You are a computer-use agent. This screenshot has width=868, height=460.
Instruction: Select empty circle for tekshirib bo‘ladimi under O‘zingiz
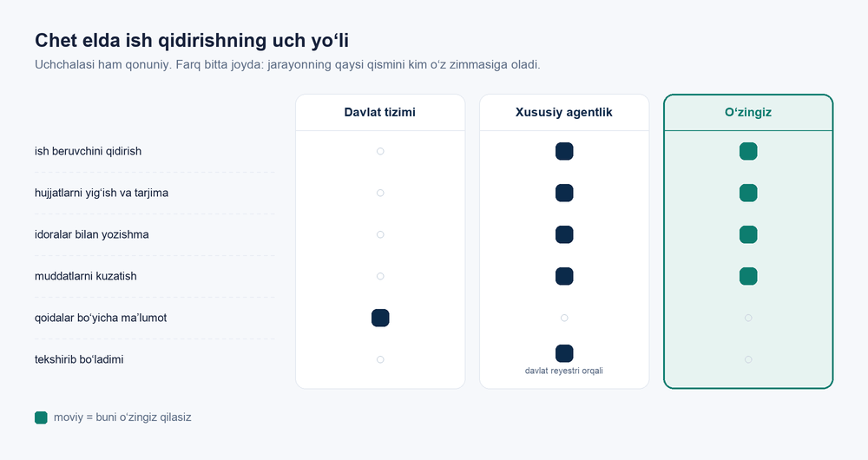pos(748,359)
